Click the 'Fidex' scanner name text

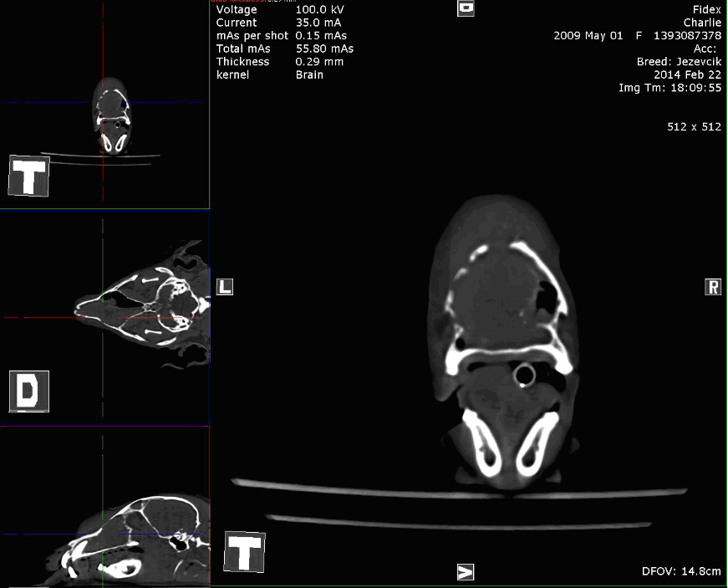click(707, 10)
